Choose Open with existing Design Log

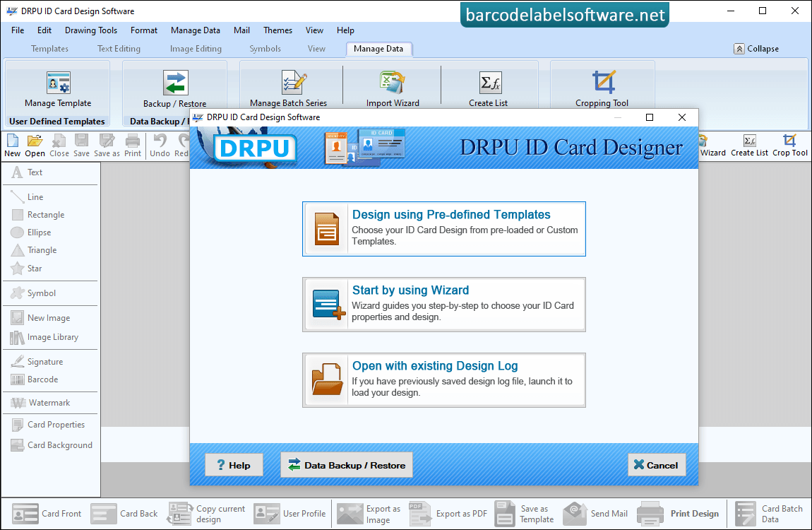(444, 380)
